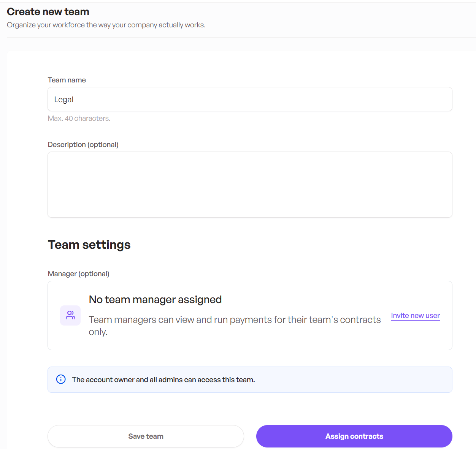Click the team managers payments description text
476x449 pixels.
point(235,326)
